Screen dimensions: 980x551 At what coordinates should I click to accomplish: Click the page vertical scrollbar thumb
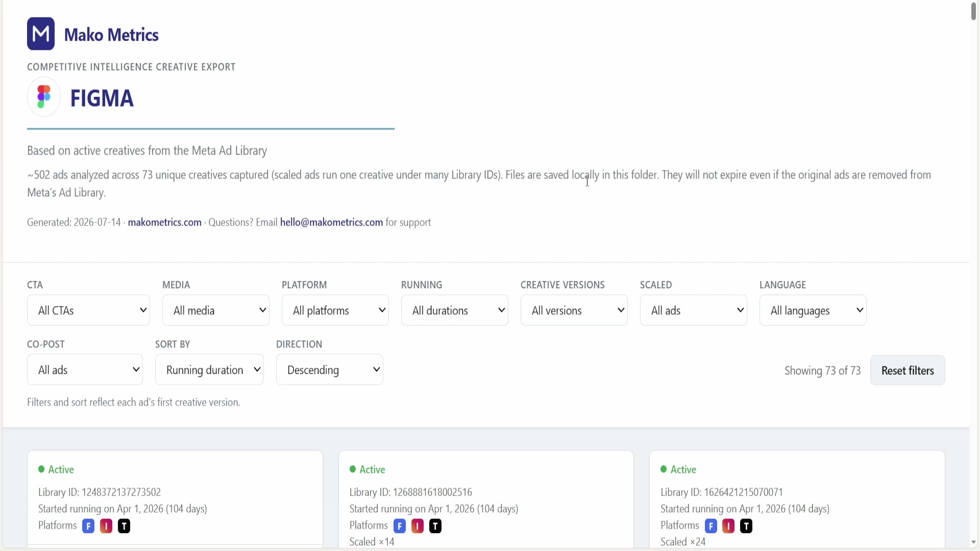[x=974, y=11]
